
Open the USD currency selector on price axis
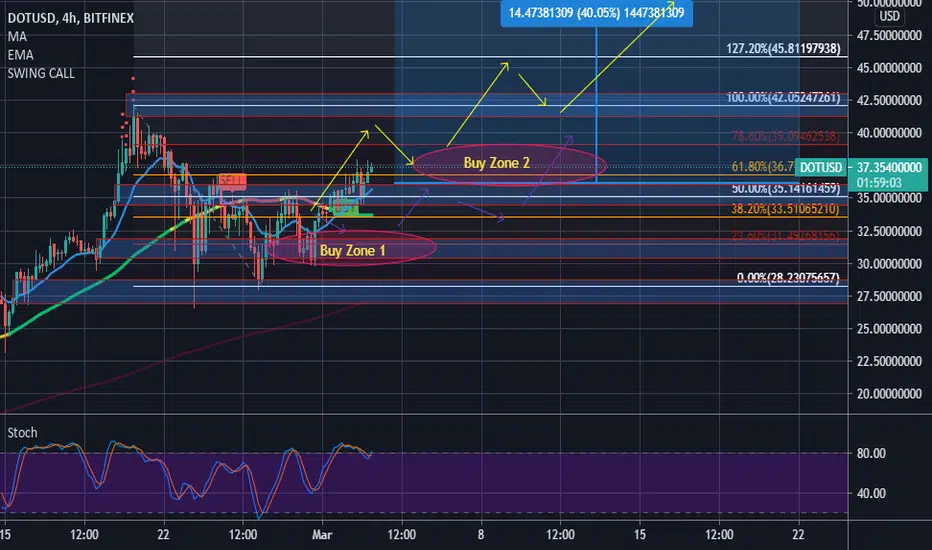coord(889,16)
